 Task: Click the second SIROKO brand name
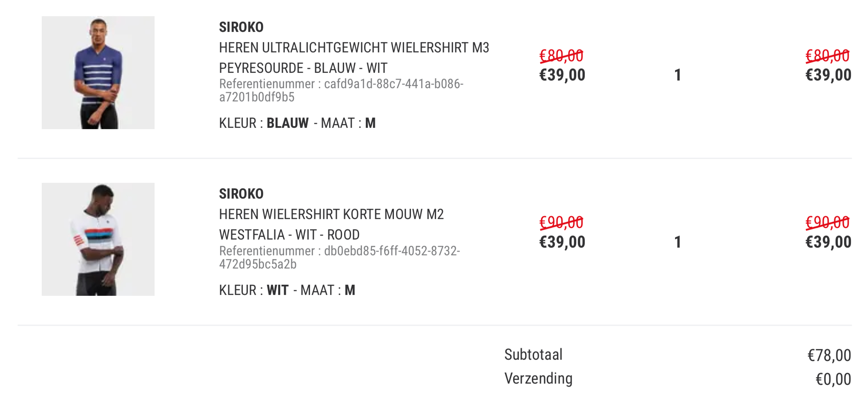241,194
